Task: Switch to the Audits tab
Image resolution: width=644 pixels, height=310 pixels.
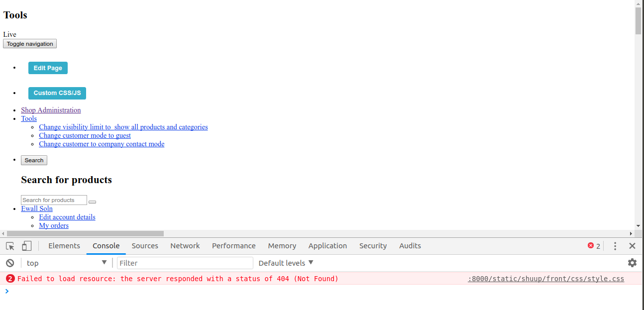Action: tap(410, 246)
